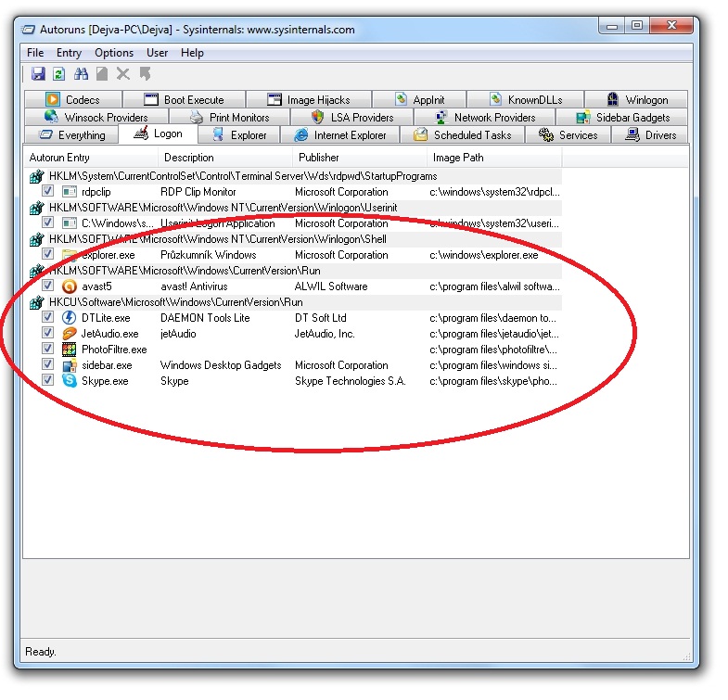The height and width of the screenshot is (700, 728).
Task: Switch to the Codecs tab
Action: (73, 100)
